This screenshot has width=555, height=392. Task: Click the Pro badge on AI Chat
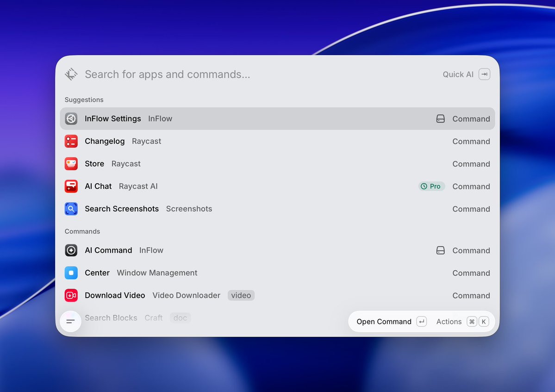click(431, 186)
